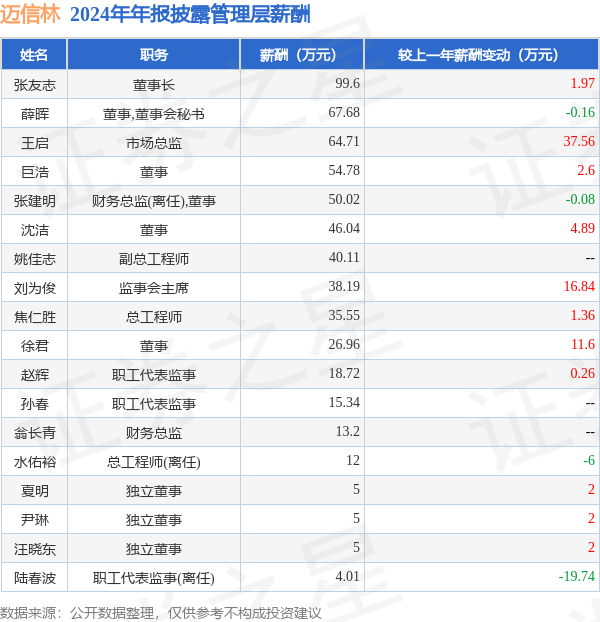Click the salary value 4.01

click(347, 576)
